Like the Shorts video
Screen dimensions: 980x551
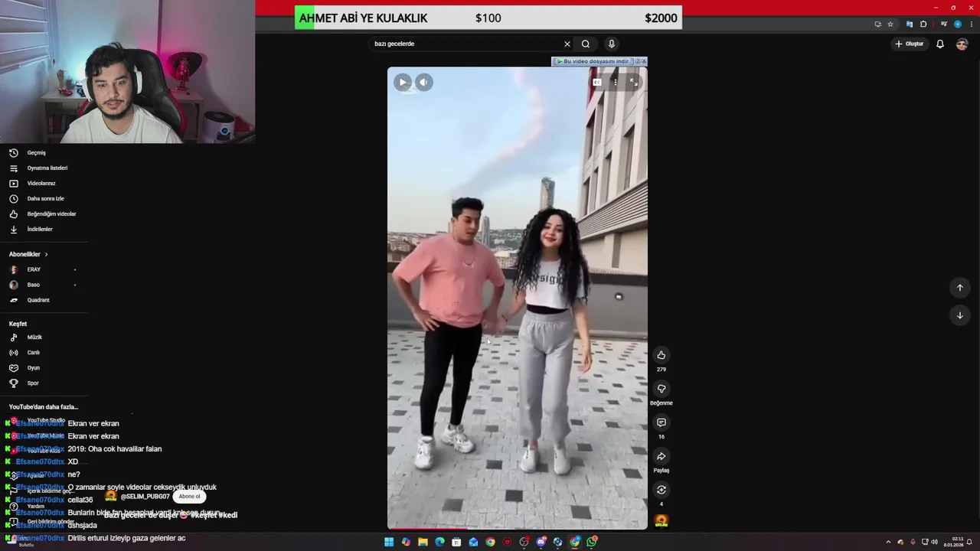point(661,355)
